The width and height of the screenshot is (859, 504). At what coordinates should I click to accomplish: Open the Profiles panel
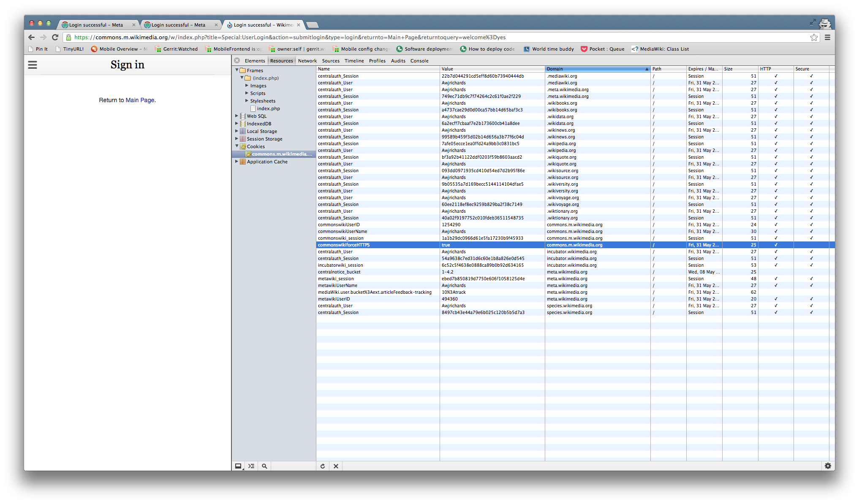click(377, 61)
